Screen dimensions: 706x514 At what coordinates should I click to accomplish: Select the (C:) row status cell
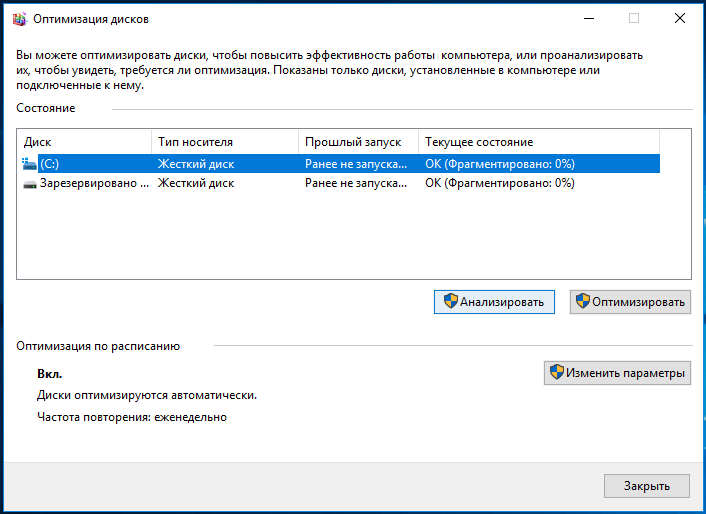tap(500, 164)
